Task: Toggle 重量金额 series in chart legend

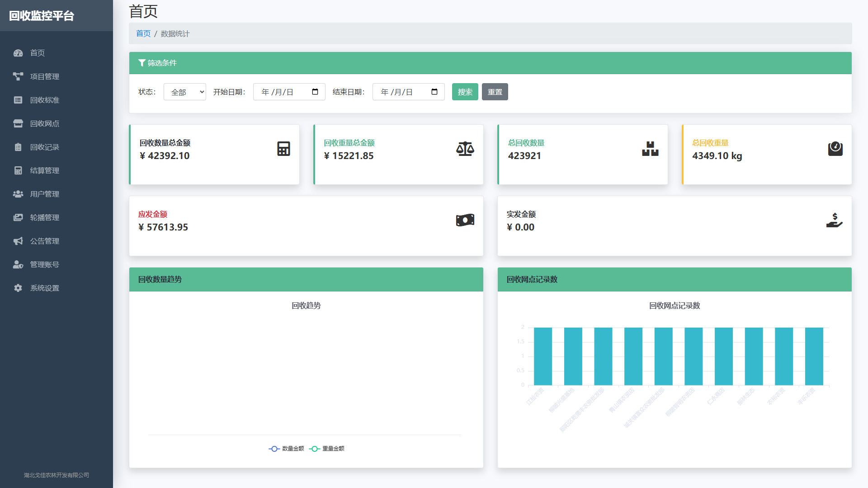Action: pyautogui.click(x=327, y=449)
